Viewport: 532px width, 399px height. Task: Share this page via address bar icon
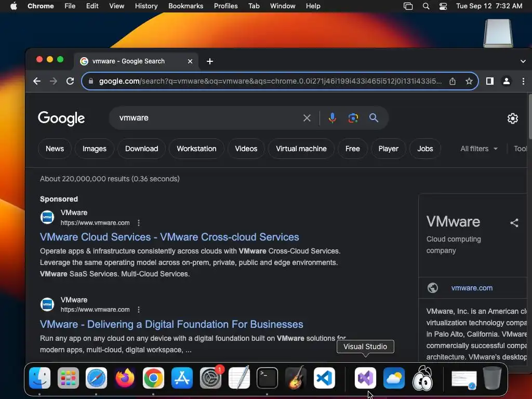pos(453,81)
